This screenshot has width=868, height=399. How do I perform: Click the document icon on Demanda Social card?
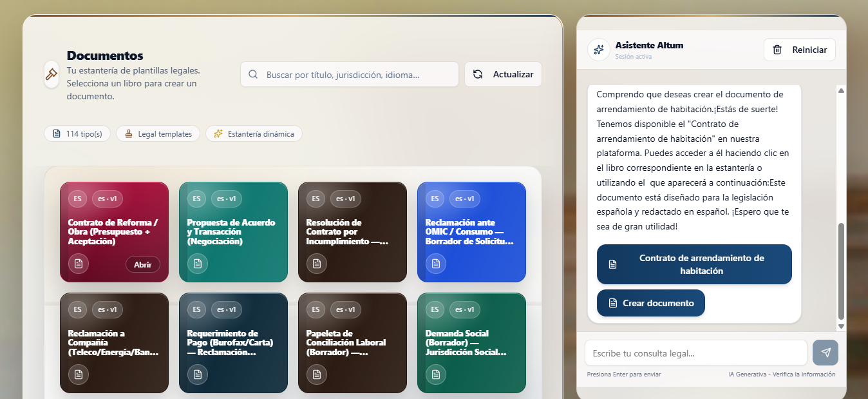(x=435, y=374)
